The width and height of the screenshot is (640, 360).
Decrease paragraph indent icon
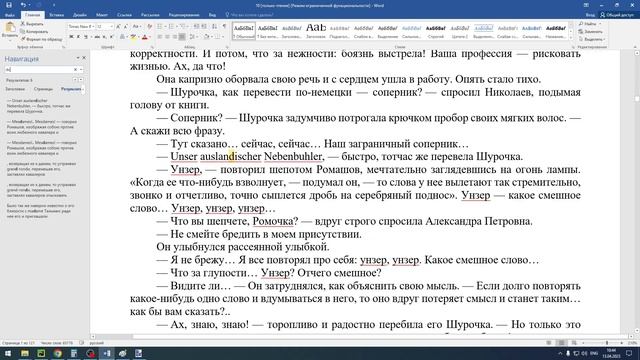196,27
